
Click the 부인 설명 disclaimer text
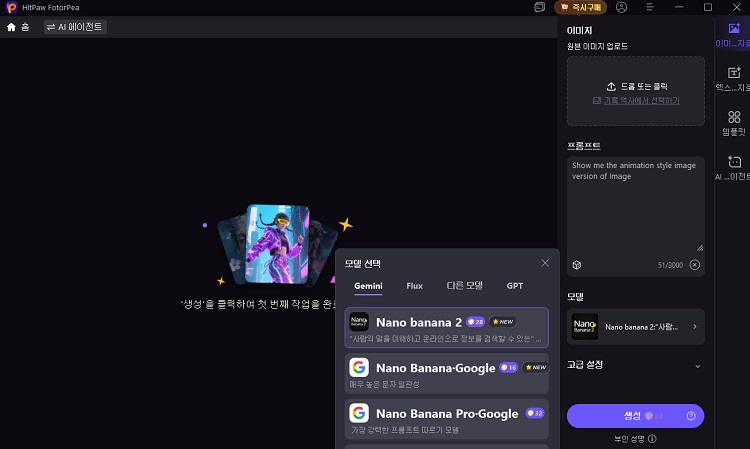[x=629, y=438]
